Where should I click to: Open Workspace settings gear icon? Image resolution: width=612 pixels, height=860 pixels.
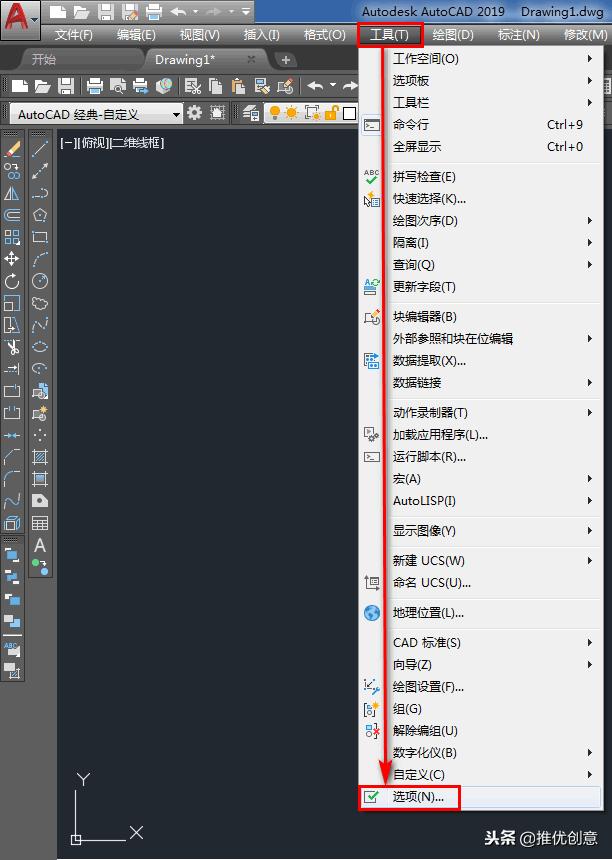point(195,114)
